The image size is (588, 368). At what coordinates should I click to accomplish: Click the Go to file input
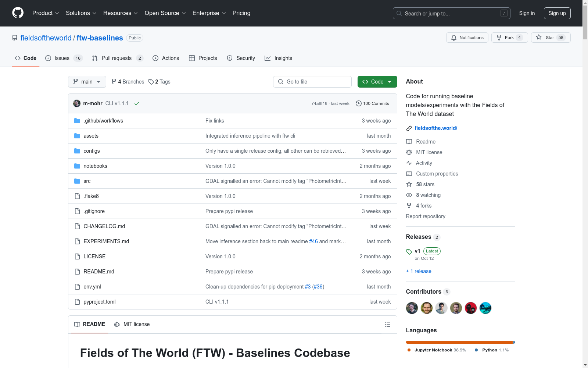(x=312, y=82)
